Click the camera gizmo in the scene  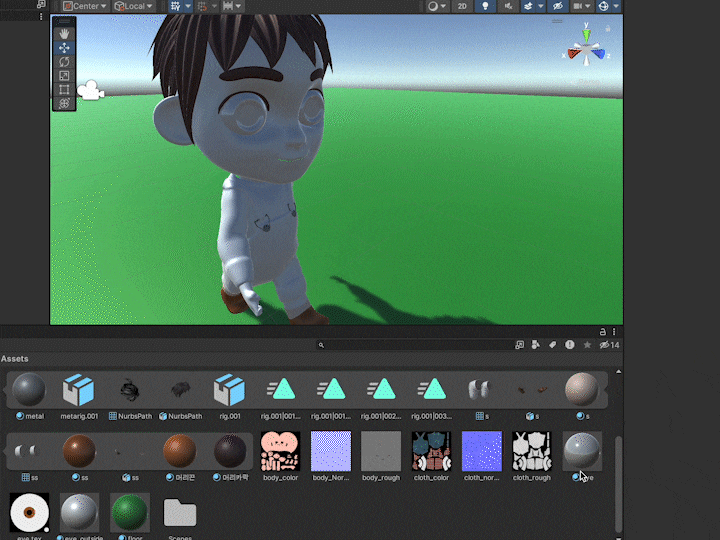90,90
